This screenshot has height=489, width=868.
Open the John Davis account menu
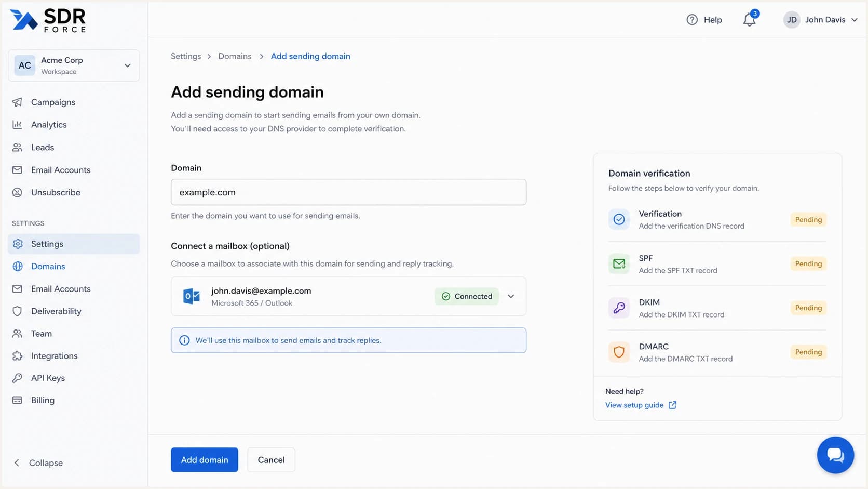coord(820,20)
